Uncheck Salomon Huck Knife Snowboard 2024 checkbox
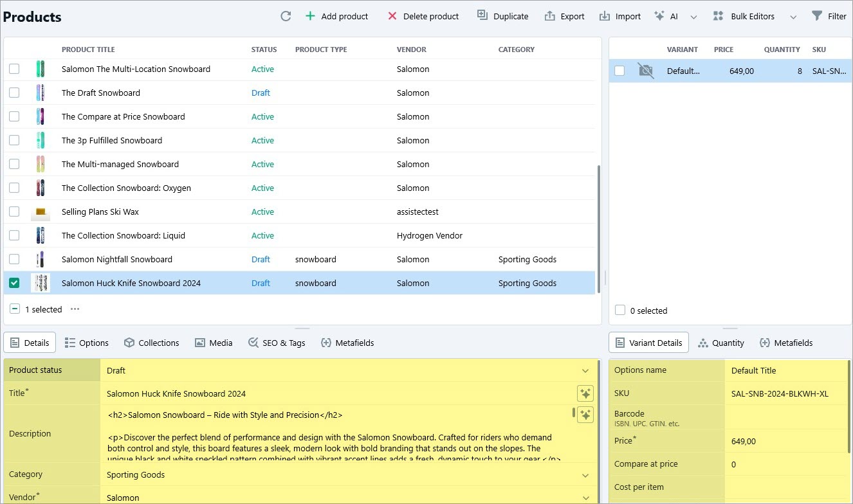Viewport: 853px width, 504px height. 14,283
